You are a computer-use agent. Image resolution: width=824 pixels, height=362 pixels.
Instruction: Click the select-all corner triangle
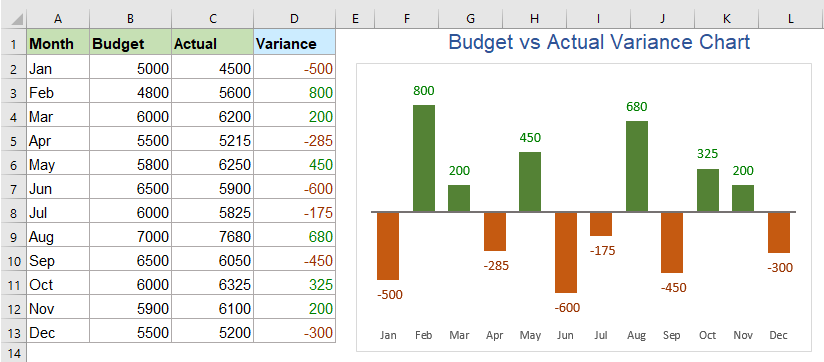coord(17,19)
